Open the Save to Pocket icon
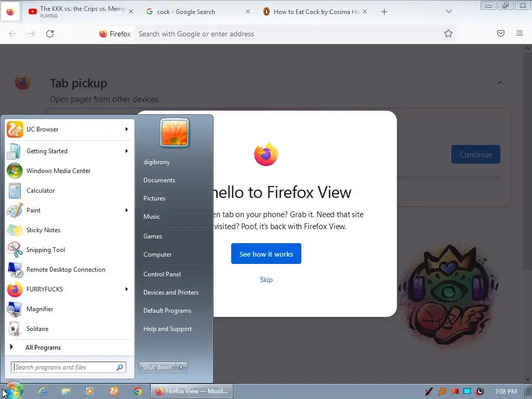This screenshot has height=399, width=532. [x=501, y=33]
